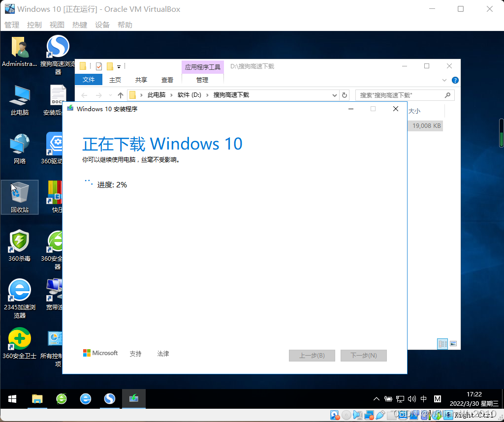
Task: Open the power battery tray icon
Action: pos(388,399)
